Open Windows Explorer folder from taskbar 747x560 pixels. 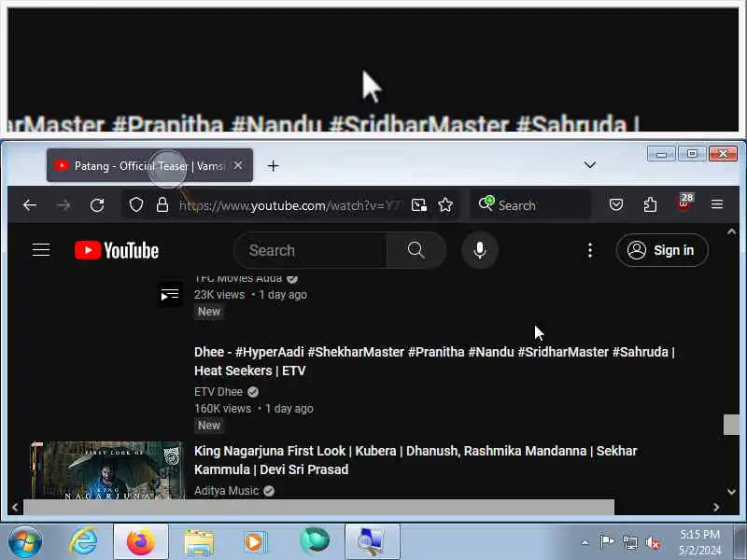click(x=199, y=542)
